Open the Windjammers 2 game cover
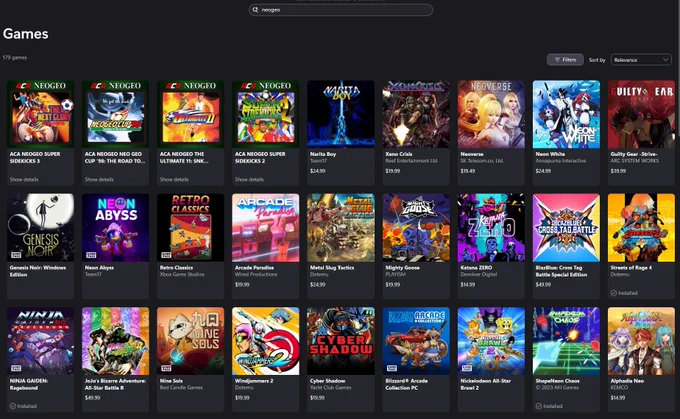The width and height of the screenshot is (680, 419). pyautogui.click(x=265, y=341)
